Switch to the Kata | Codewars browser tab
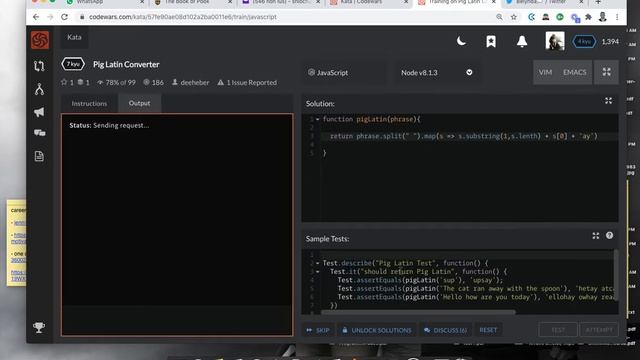The height and width of the screenshot is (360, 640). 369,2
